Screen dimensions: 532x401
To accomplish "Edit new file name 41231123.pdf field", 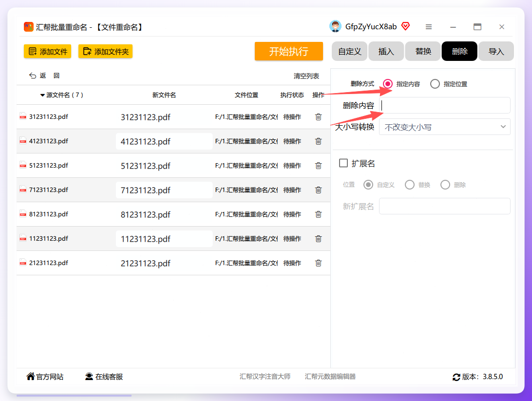I will click(164, 141).
